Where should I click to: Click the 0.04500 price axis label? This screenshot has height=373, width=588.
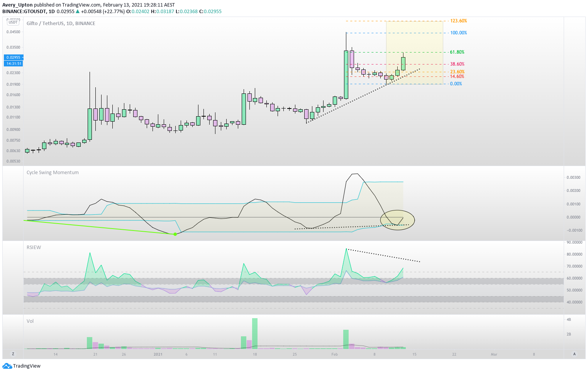pyautogui.click(x=13, y=32)
